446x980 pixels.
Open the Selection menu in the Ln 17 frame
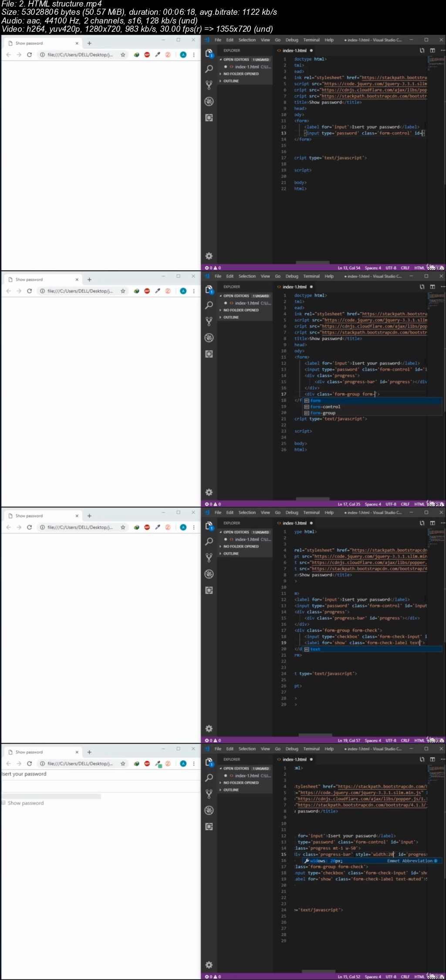tap(247, 276)
